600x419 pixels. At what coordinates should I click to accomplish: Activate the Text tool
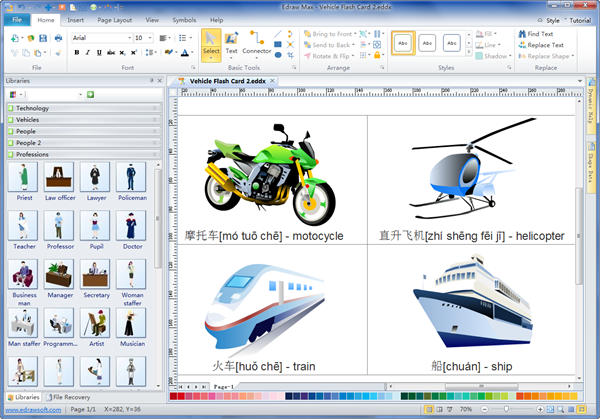tap(231, 43)
